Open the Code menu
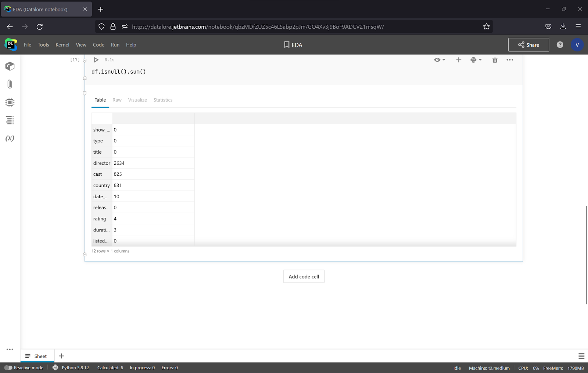This screenshot has width=588, height=373. 98,45
